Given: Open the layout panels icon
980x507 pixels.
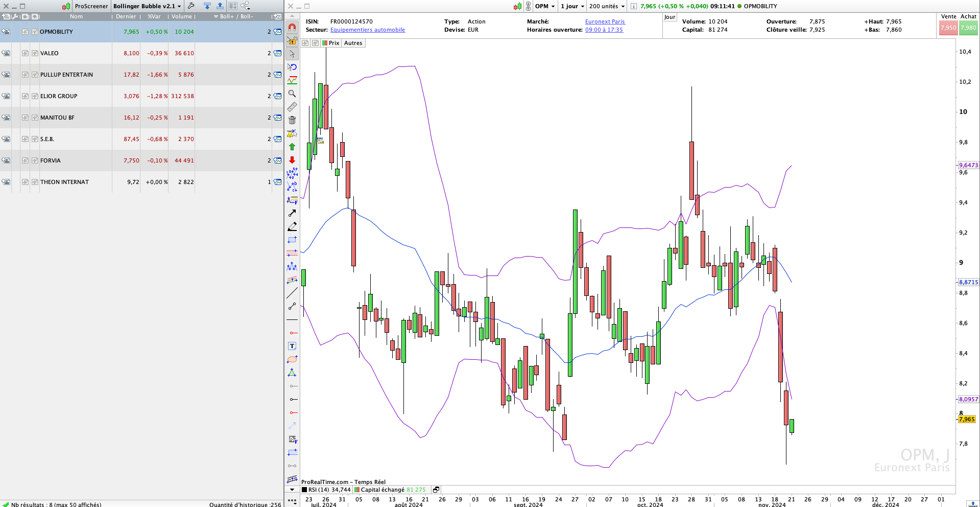Looking at the screenshot, I should (233, 6).
